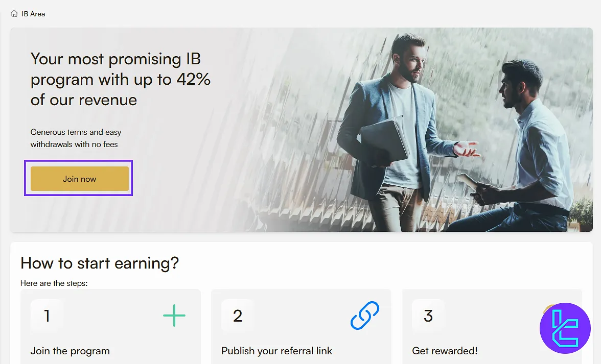Open the Publish your referral link step
Screen dimensions: 601x364
(276, 351)
